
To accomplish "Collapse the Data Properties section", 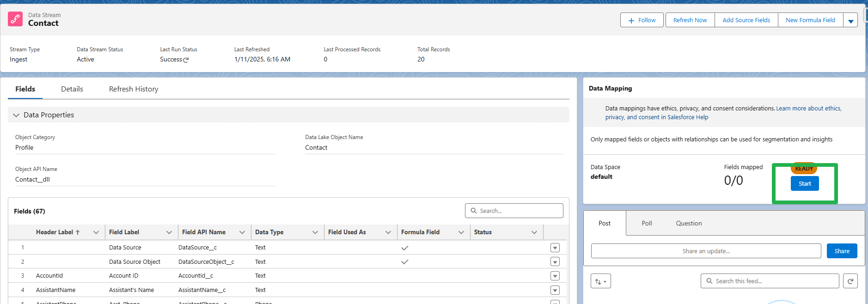I will coord(16,115).
